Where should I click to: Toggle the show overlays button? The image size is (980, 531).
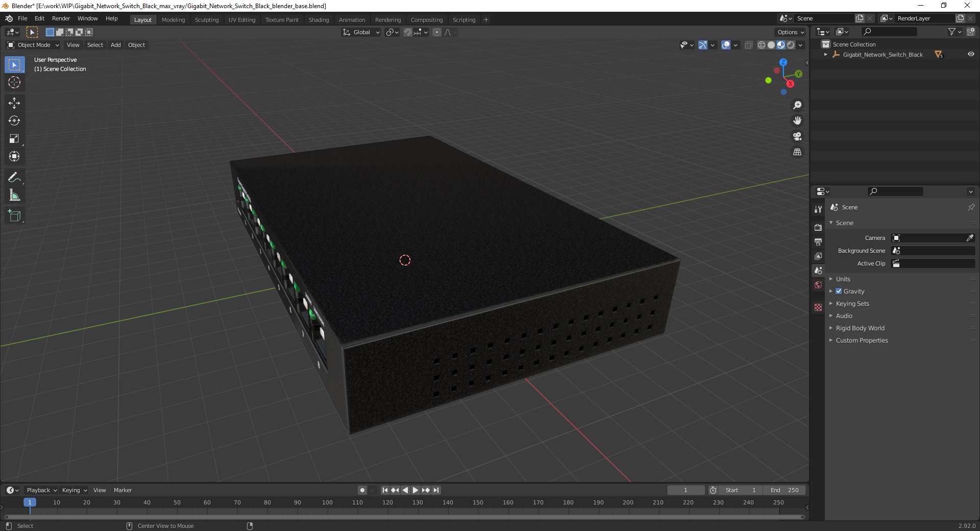(726, 45)
